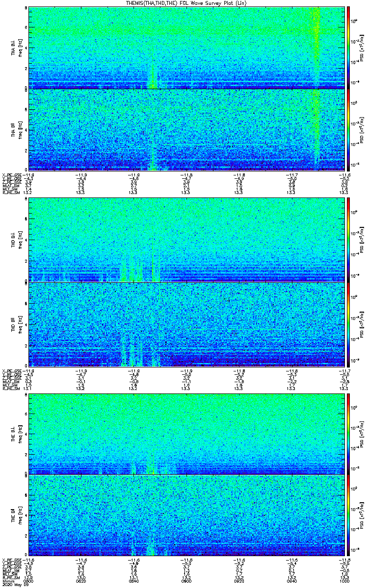Image resolution: width=368 pixels, height=588 pixels.
Task: Click the THD B-perpendicular axis label
Action: [13, 240]
